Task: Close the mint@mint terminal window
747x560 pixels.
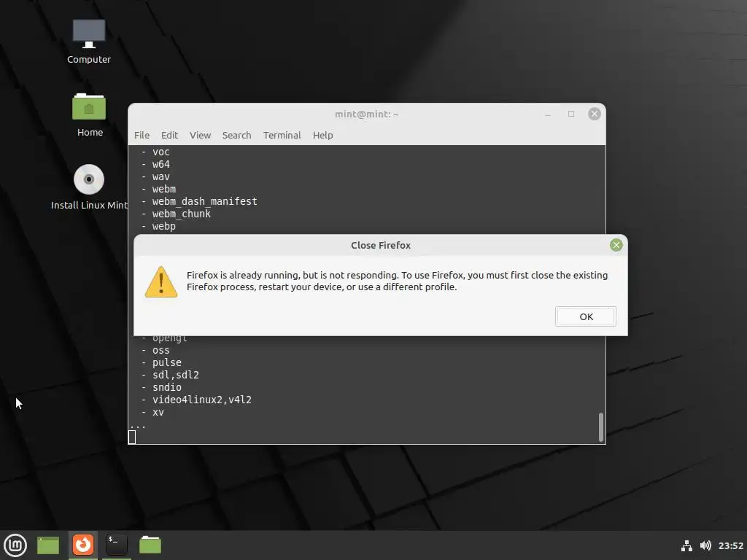Action: click(x=594, y=114)
